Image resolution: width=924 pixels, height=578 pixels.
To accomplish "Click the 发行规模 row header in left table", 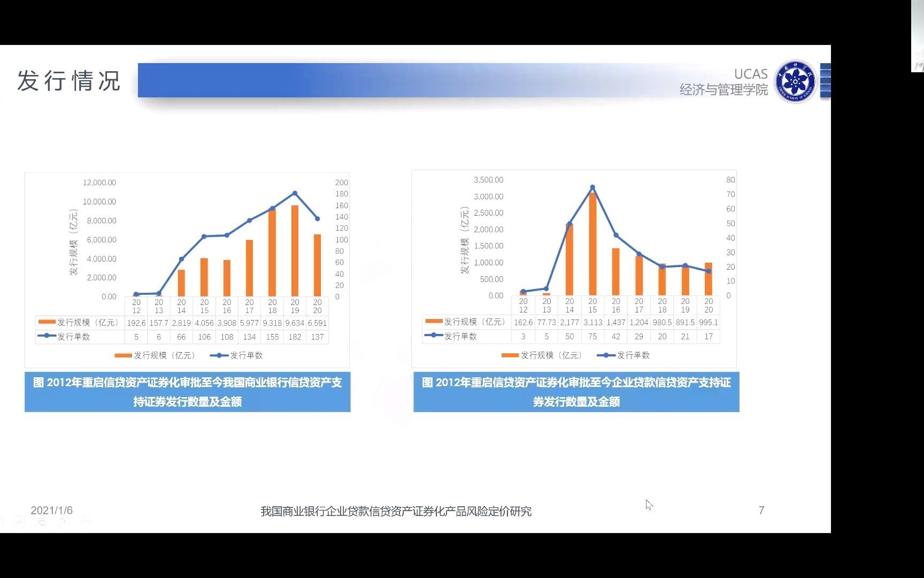I will [x=80, y=323].
